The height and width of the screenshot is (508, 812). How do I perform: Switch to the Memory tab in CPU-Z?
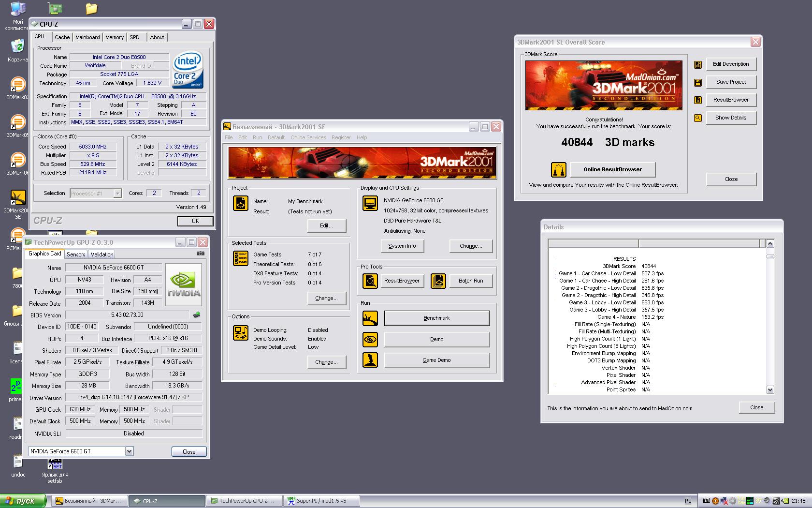pos(115,37)
